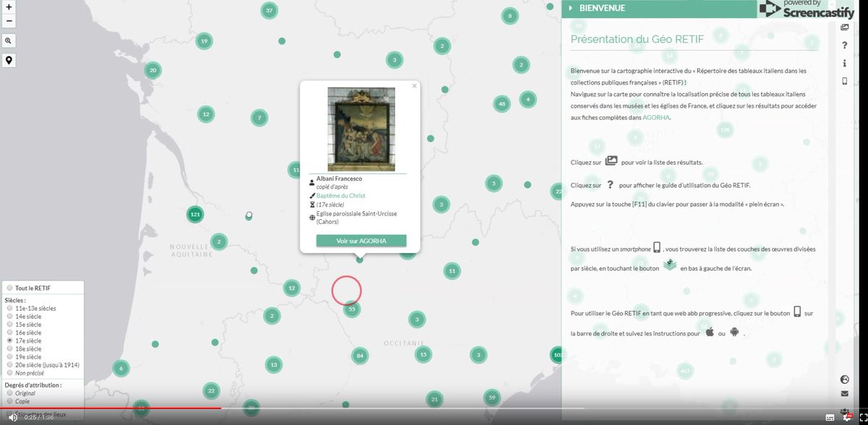Click the smartphone icon in the right sidebar
868x425 pixels.
[844, 82]
